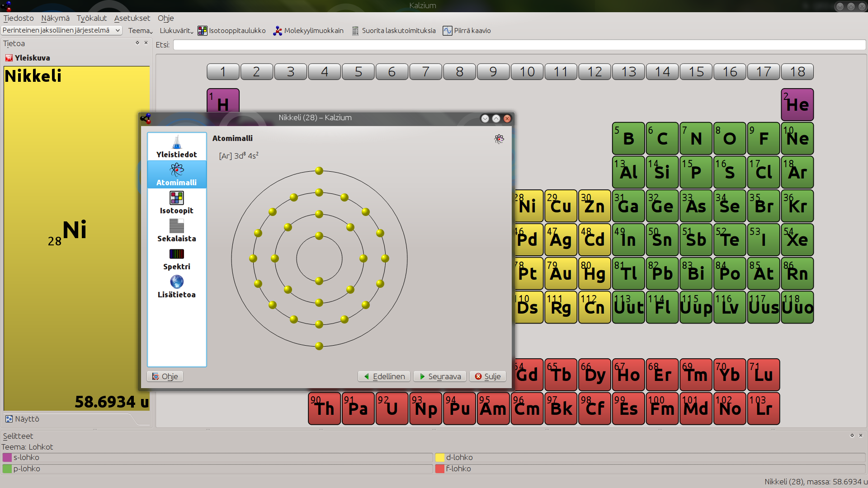The image size is (868, 488).
Task: Open the Ohje menu in menu bar
Action: [165, 18]
